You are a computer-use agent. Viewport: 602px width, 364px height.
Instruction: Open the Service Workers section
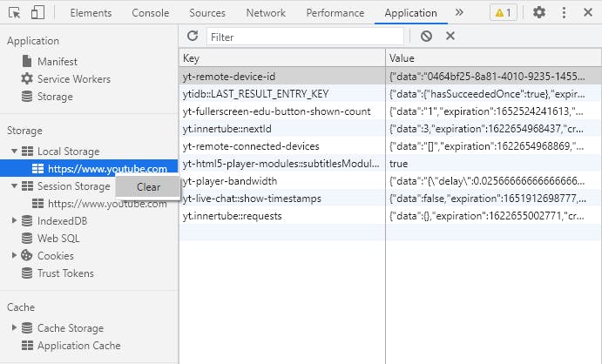coord(73,79)
